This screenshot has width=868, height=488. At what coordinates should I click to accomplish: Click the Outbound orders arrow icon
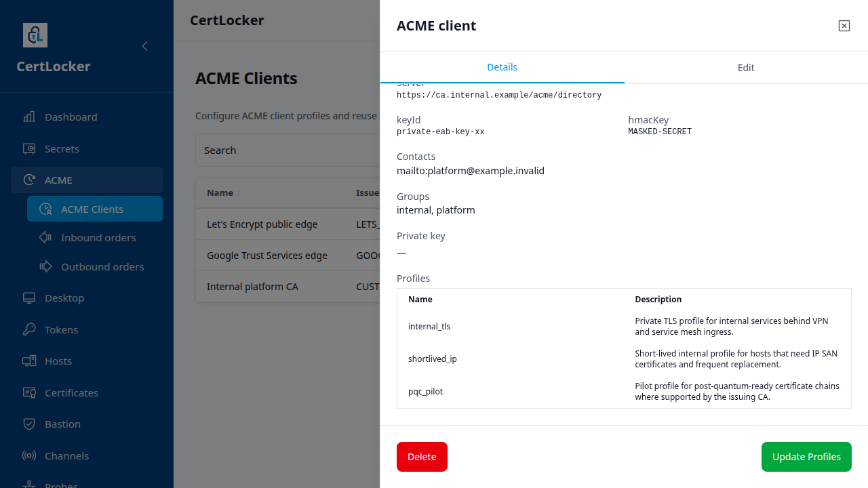tap(45, 266)
